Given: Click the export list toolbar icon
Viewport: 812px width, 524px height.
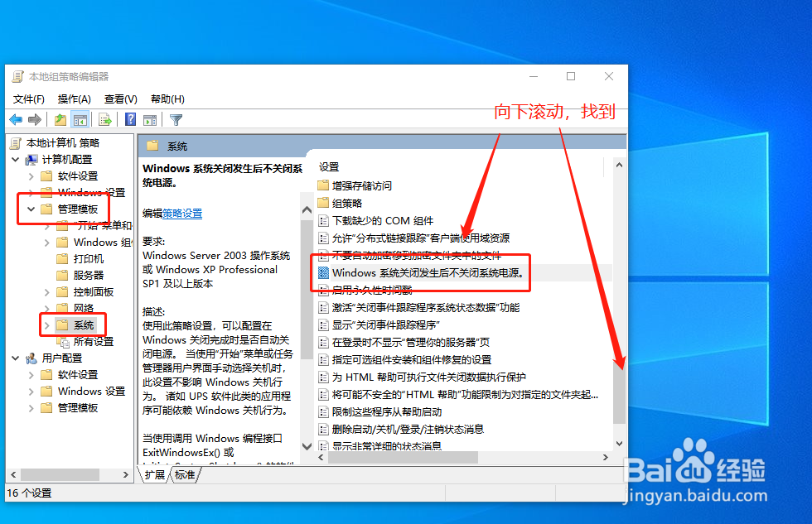Looking at the screenshot, I should click(105, 118).
